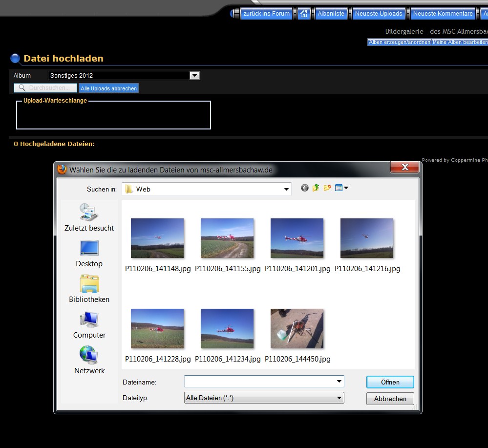Click the home icon in navigation bar
Screen dimensions: 488x448
(x=304, y=14)
